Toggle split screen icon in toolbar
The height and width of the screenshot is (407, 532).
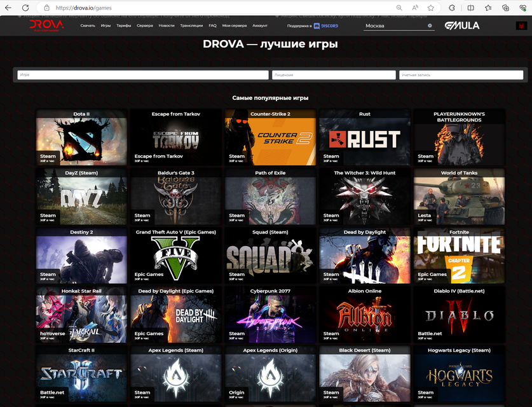pos(470,8)
